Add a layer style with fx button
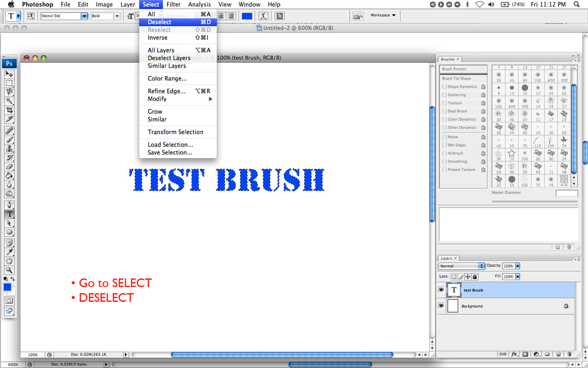588x368 pixels. tap(514, 354)
